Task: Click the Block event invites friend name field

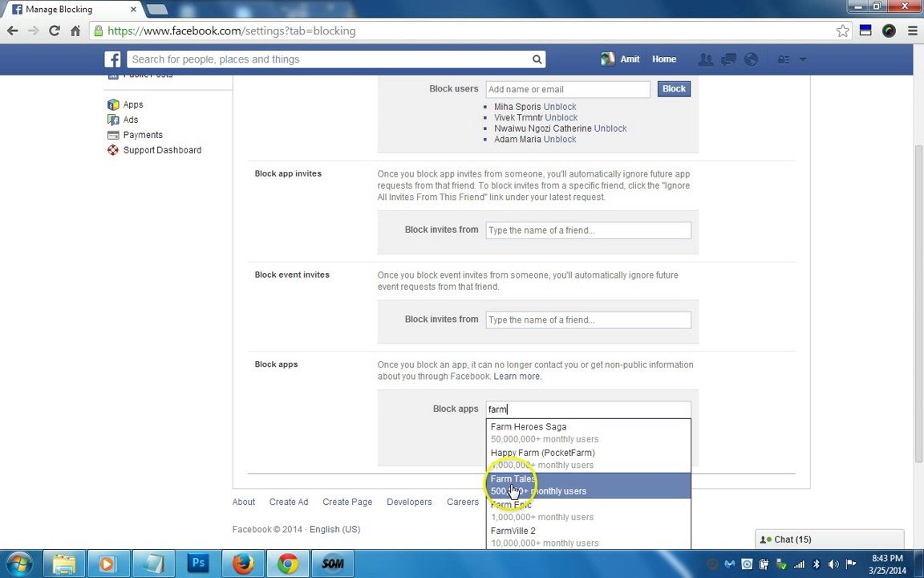Action: (x=588, y=320)
